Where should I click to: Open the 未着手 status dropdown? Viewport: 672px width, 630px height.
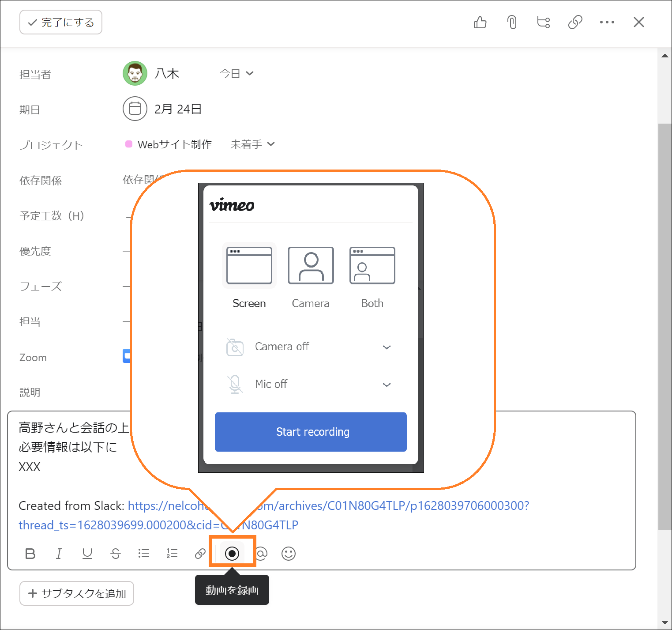click(252, 144)
